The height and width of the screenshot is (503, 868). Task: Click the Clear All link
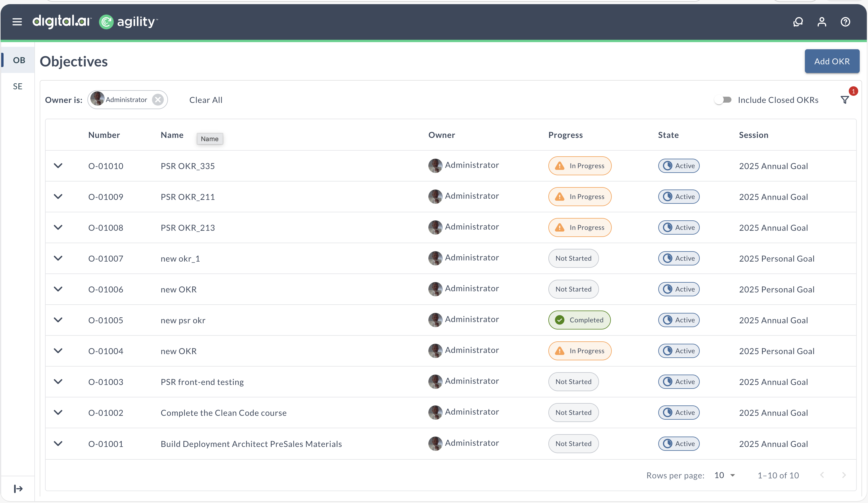pyautogui.click(x=206, y=100)
